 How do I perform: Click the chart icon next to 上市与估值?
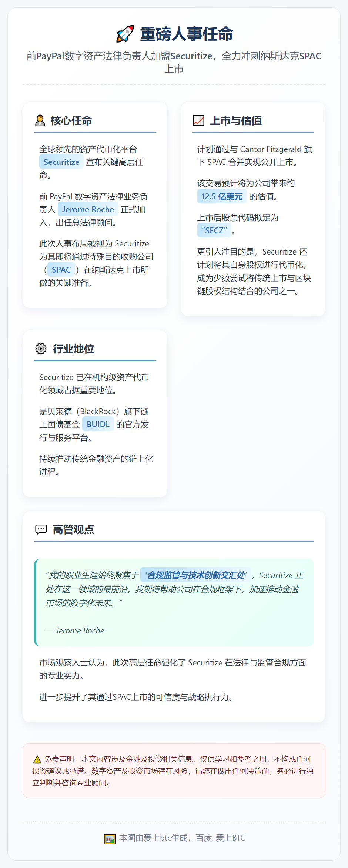(199, 120)
